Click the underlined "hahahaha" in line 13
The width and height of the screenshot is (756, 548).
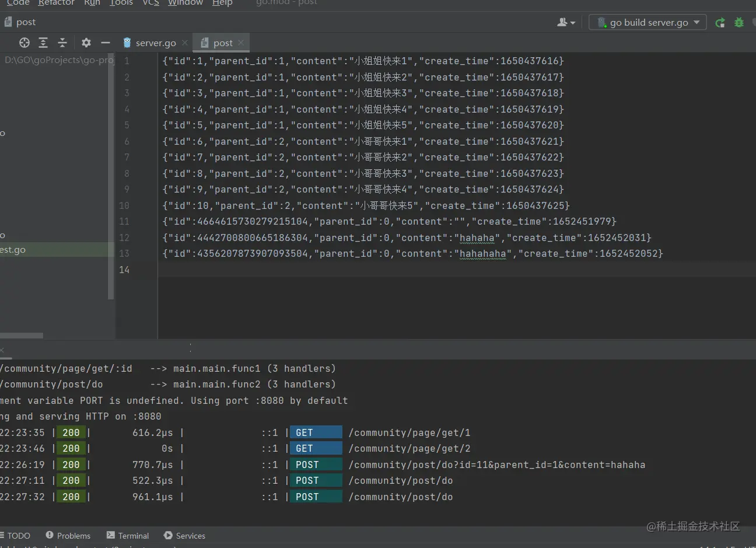coord(483,253)
